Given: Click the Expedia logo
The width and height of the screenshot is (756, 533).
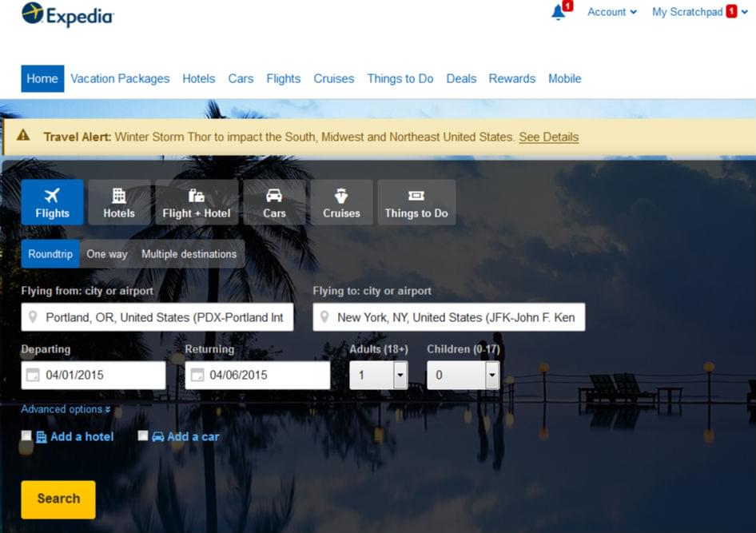Looking at the screenshot, I should [x=68, y=15].
